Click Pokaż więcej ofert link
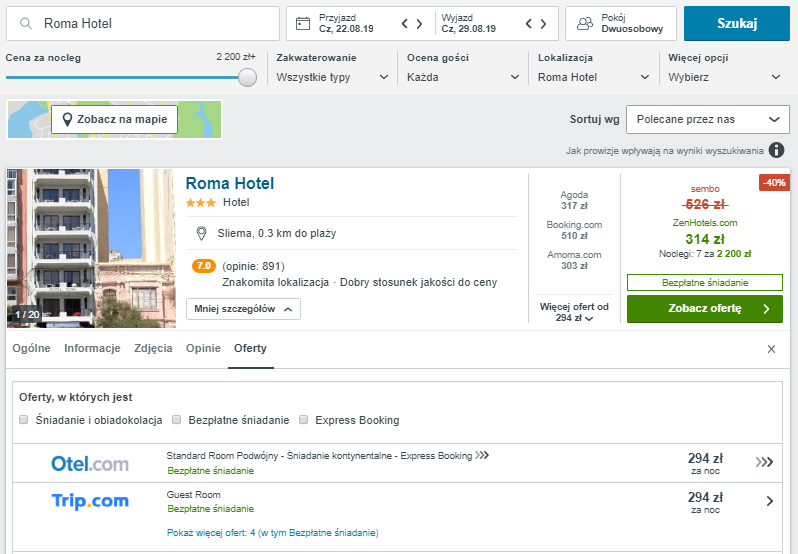The image size is (798, 554). tap(272, 533)
